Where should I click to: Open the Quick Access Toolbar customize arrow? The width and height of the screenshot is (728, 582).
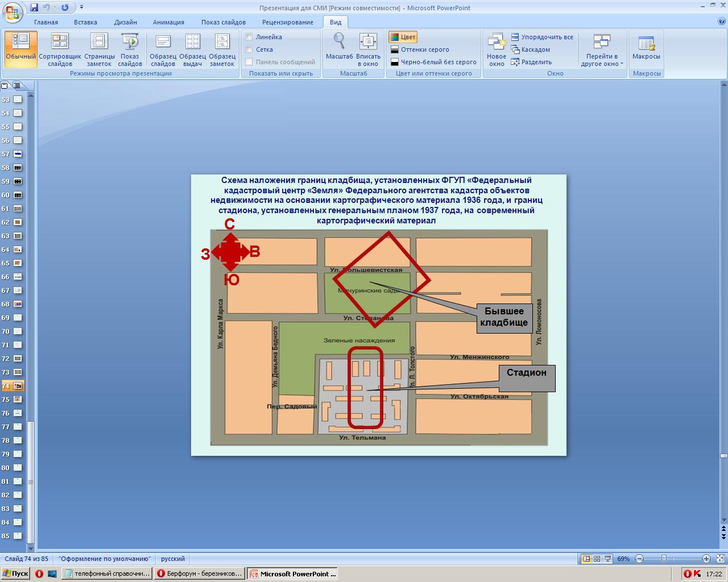(x=82, y=7)
